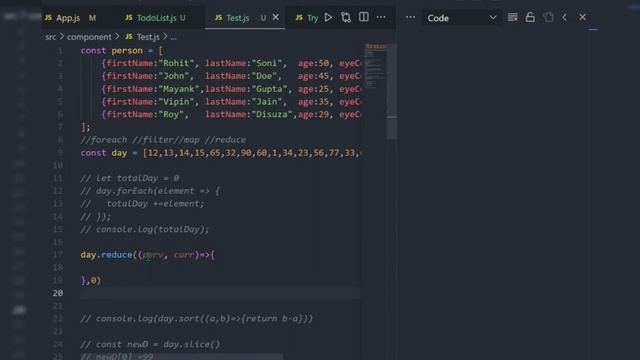Click the "John" string on line 3
The width and height of the screenshot is (640, 360).
(174, 76)
